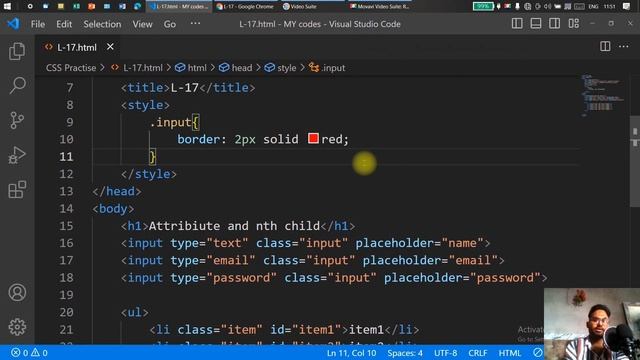The image size is (640, 360).
Task: Show errors and warnings problems panel
Action: (29, 353)
